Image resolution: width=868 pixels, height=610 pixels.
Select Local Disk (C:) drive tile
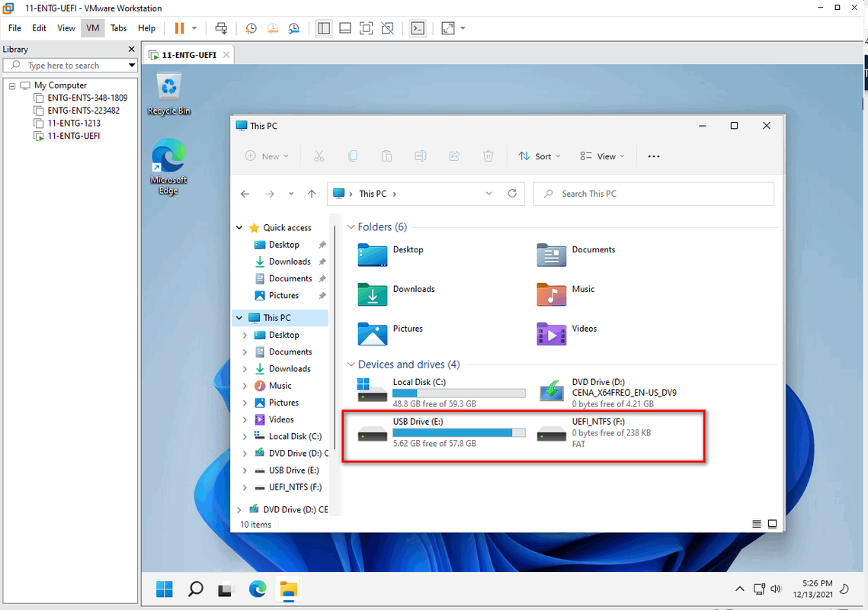coord(442,392)
